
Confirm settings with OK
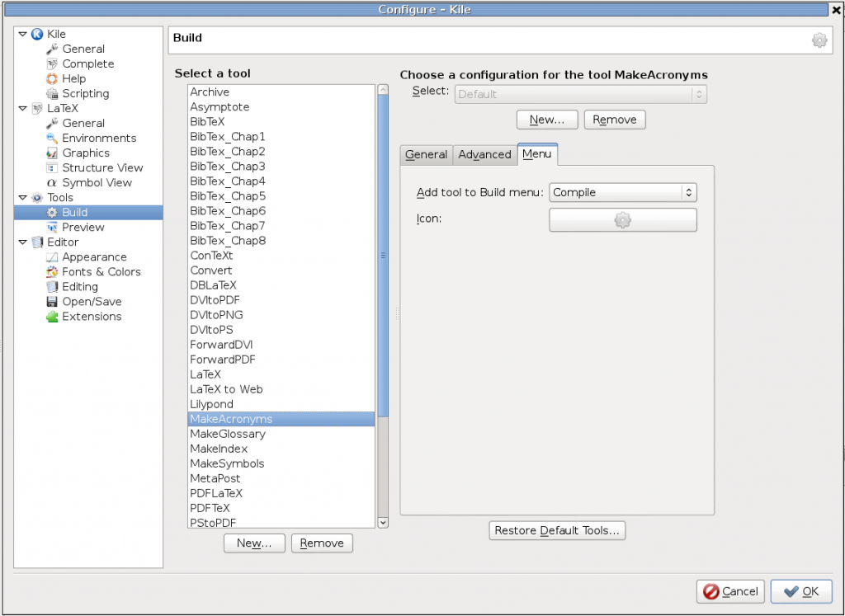tap(800, 591)
